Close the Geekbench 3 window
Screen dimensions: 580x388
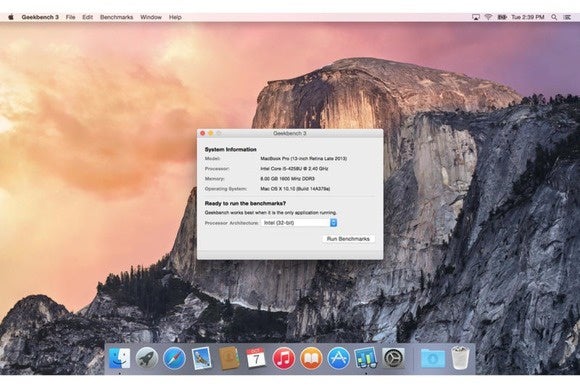click(202, 133)
